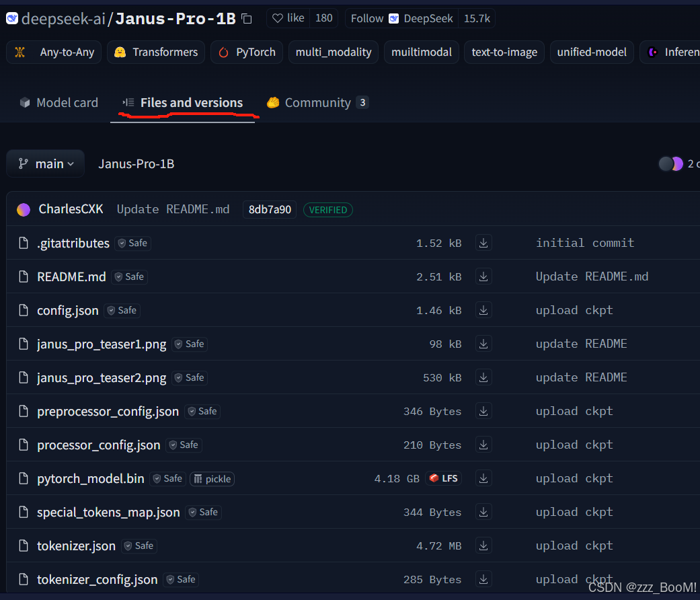
Task: Open the 'initial commit' commit message
Action: 585,243
